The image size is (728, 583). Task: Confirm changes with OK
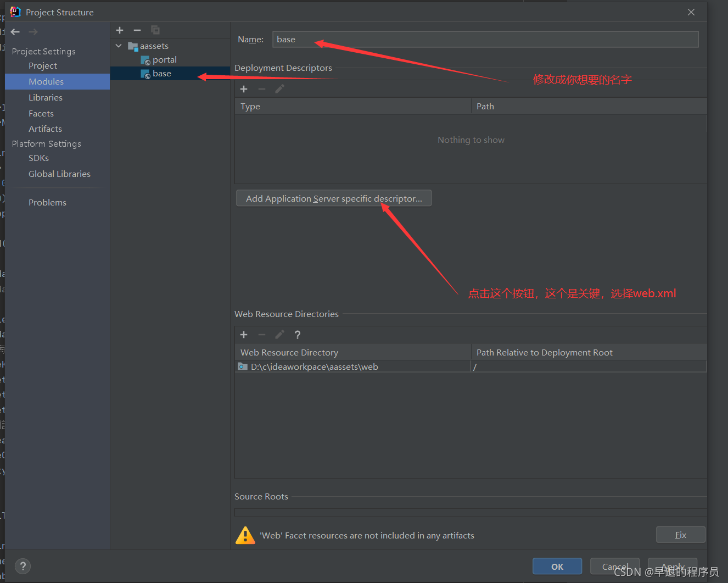click(557, 566)
